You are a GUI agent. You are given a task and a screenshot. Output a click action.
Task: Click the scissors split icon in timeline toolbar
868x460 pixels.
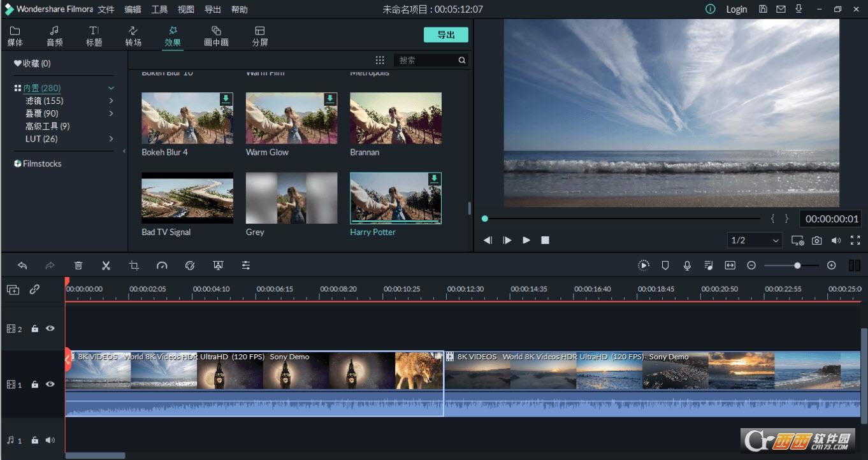point(106,266)
